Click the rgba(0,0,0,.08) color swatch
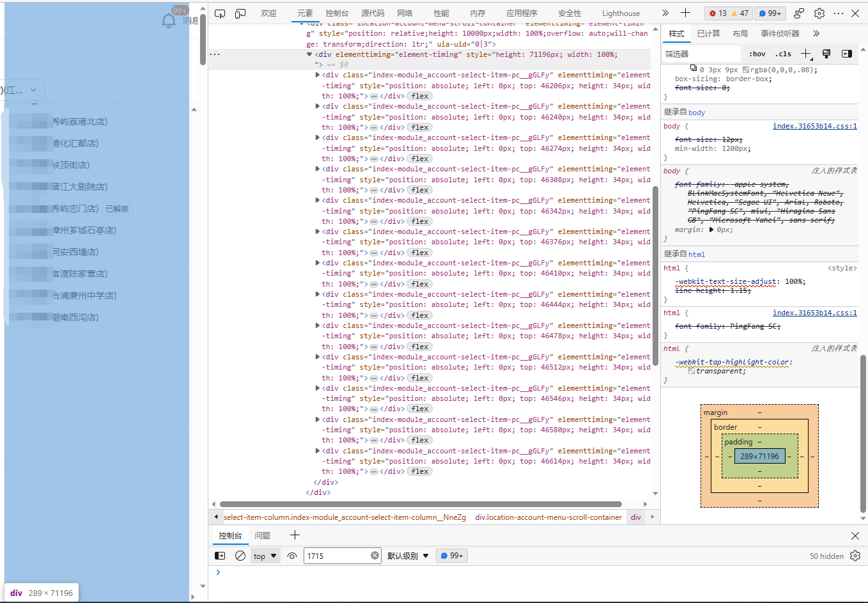Image resolution: width=868 pixels, height=603 pixels. [x=745, y=70]
